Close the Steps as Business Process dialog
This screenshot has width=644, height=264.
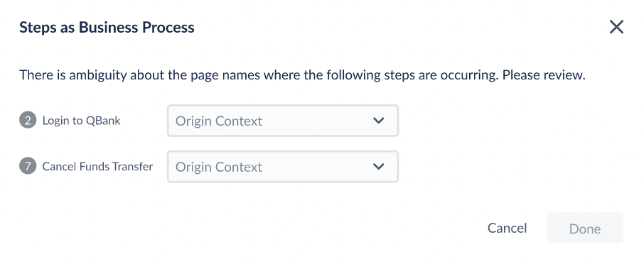616,27
